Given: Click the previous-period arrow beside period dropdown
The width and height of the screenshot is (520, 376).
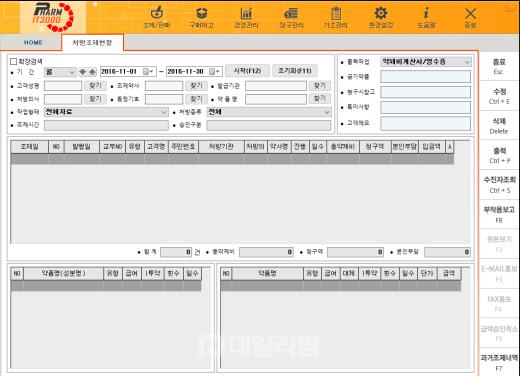Looking at the screenshot, I should tap(82, 72).
